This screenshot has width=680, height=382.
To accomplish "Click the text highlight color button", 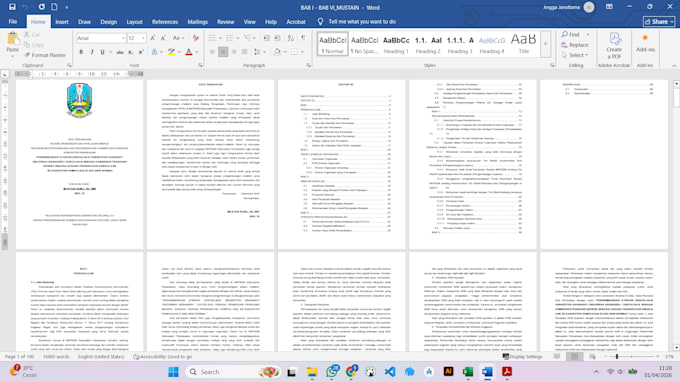I will coord(172,52).
